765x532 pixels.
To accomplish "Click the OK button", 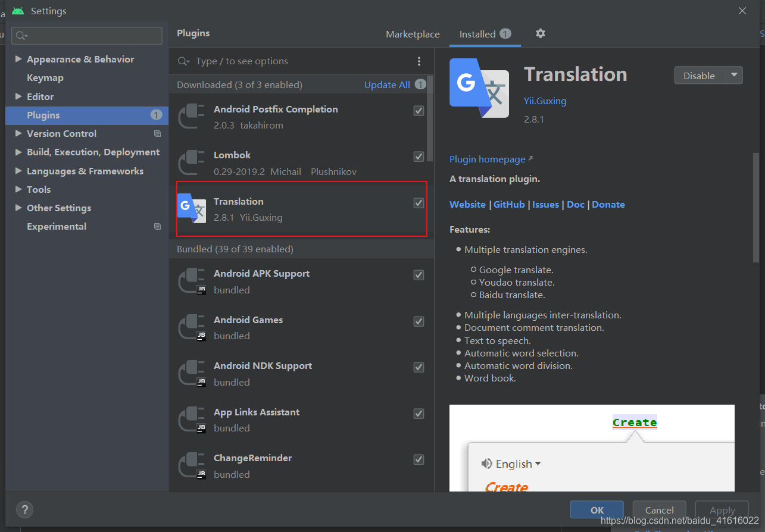I will pyautogui.click(x=597, y=510).
